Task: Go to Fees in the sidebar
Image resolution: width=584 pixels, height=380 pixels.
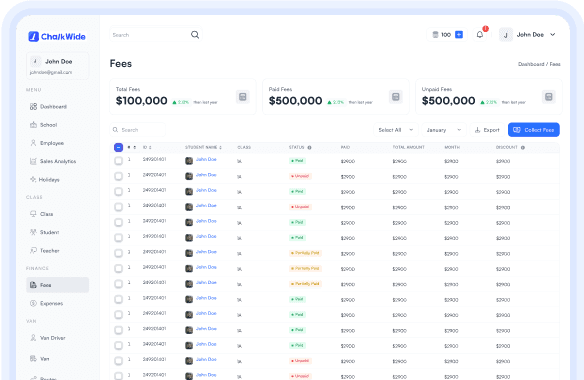Action: pyautogui.click(x=58, y=285)
